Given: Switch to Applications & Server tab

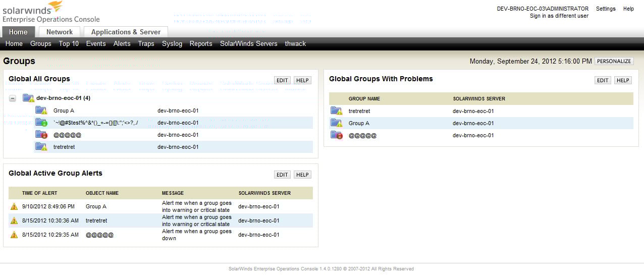Looking at the screenshot, I should 126,32.
